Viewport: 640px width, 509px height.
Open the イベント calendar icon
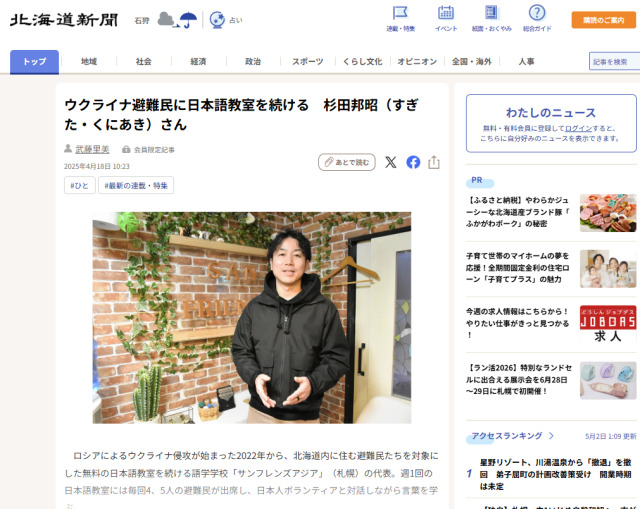pos(446,13)
